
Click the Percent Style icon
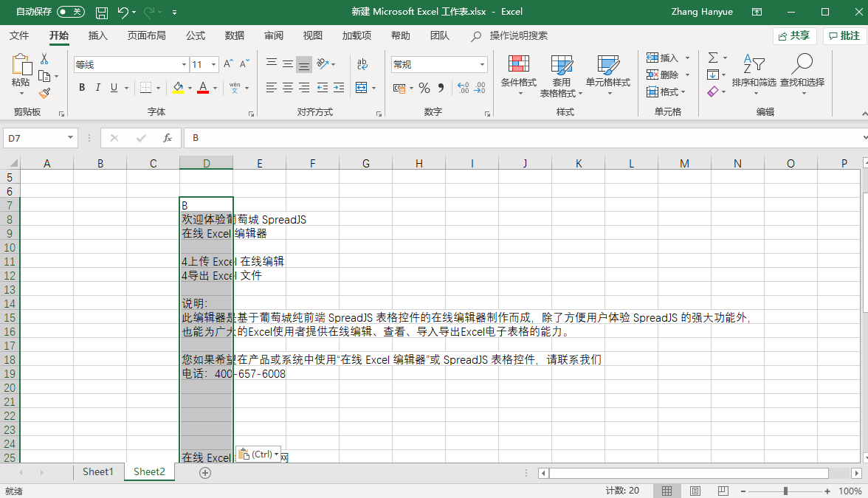pyautogui.click(x=424, y=87)
